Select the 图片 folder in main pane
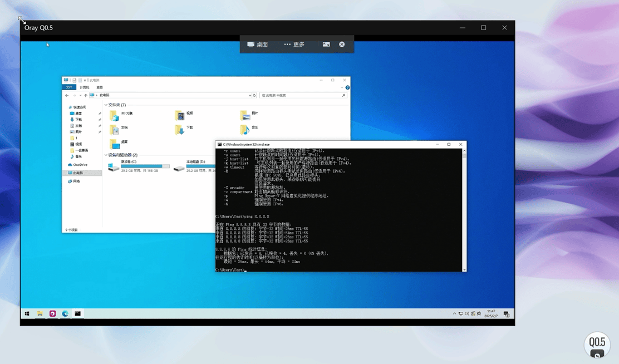619x364 pixels. [x=249, y=115]
